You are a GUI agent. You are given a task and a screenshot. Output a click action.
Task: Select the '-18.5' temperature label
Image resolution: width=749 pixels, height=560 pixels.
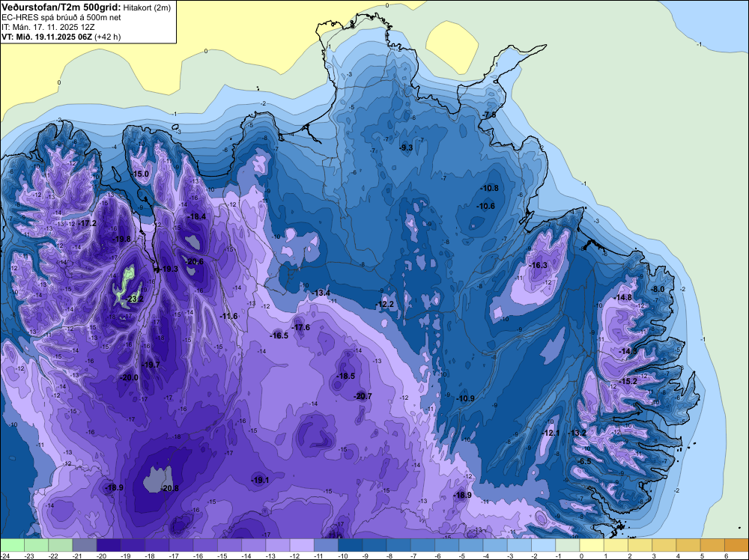click(x=346, y=376)
